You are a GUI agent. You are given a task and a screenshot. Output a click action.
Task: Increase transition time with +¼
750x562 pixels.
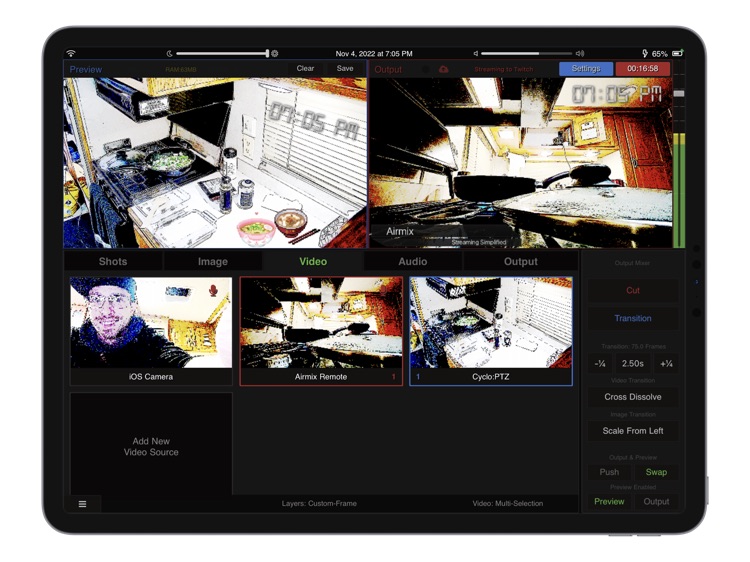[x=666, y=364]
